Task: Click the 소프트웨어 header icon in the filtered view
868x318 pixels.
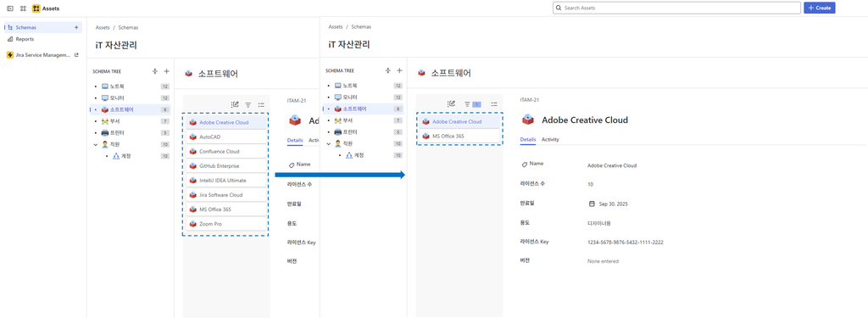Action: click(421, 73)
